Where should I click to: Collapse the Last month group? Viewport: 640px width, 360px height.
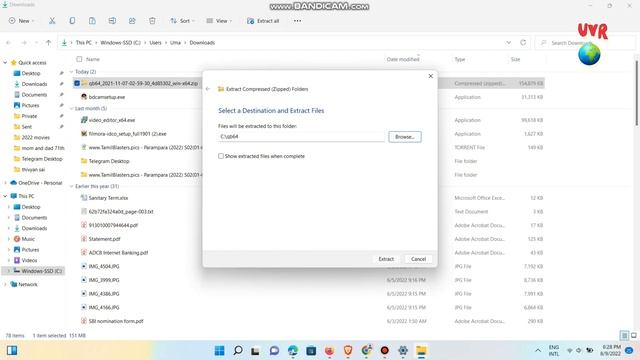(72, 109)
